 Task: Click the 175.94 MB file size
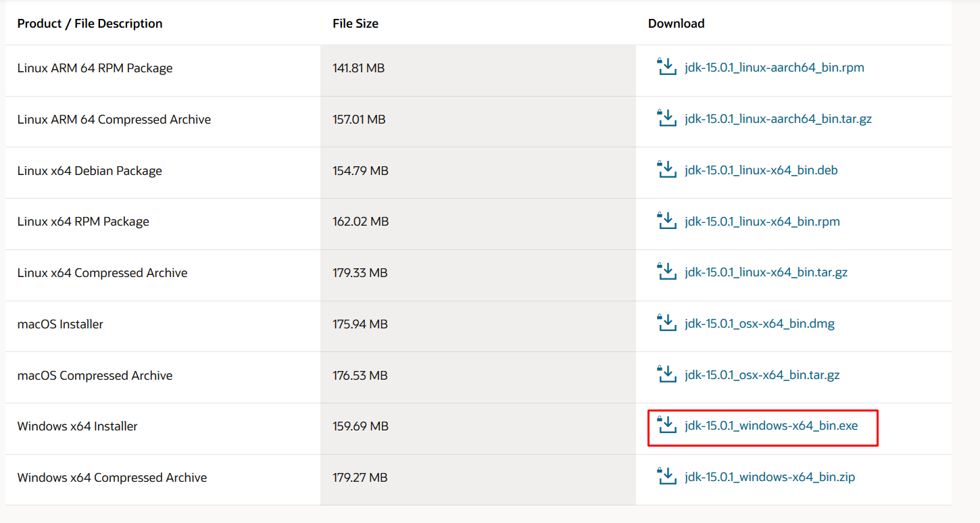coord(360,324)
